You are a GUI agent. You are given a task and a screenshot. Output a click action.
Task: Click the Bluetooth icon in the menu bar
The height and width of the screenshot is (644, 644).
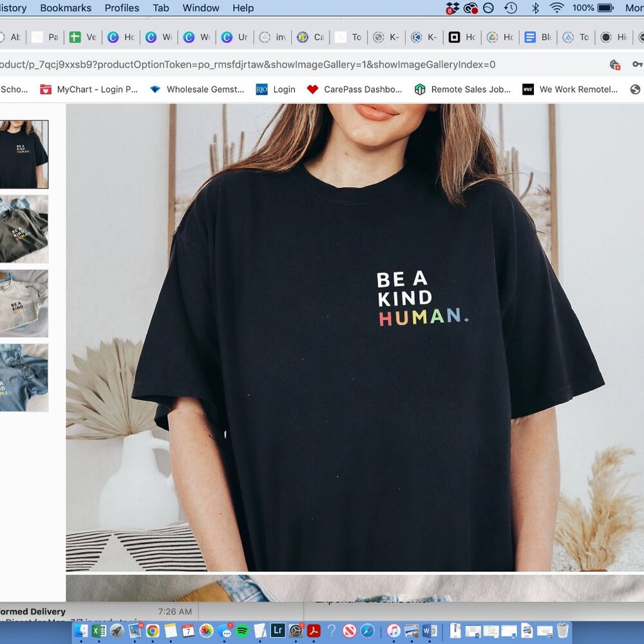click(535, 8)
